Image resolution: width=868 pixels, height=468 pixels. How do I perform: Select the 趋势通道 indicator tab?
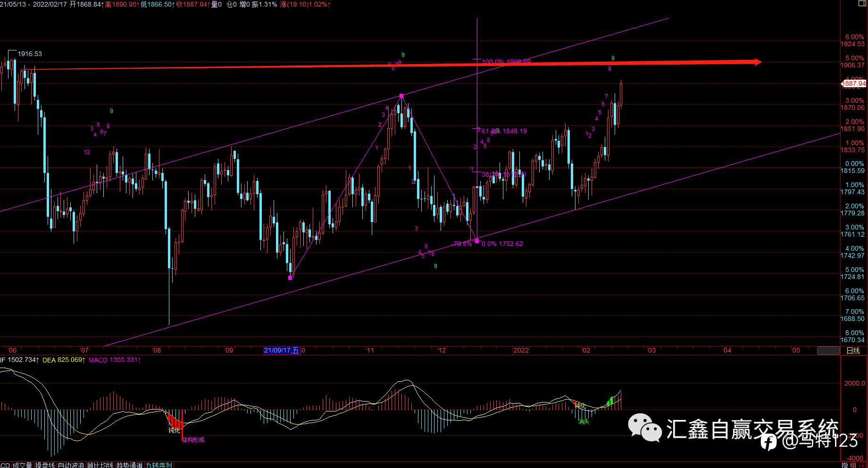129,465
